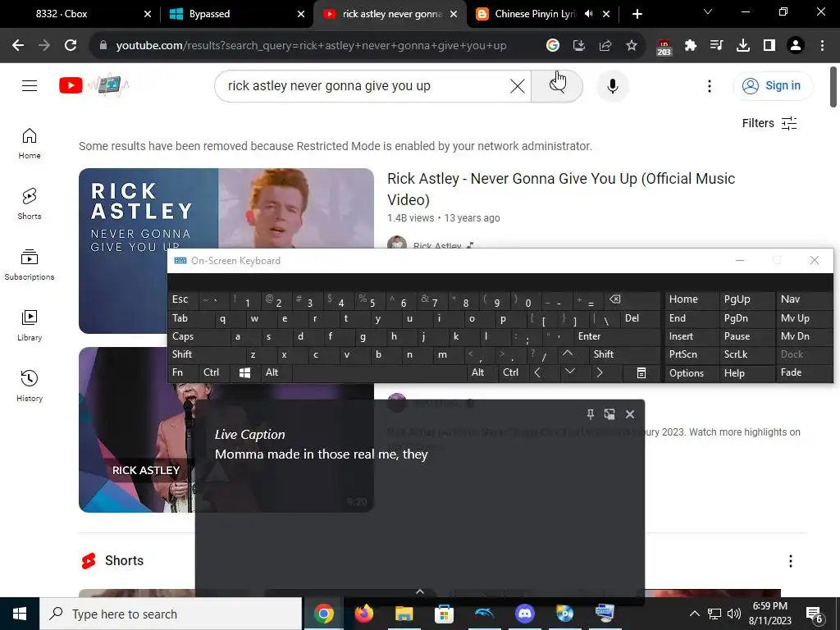The height and width of the screenshot is (630, 840).
Task: Click the address bar URL
Action: pos(311,46)
